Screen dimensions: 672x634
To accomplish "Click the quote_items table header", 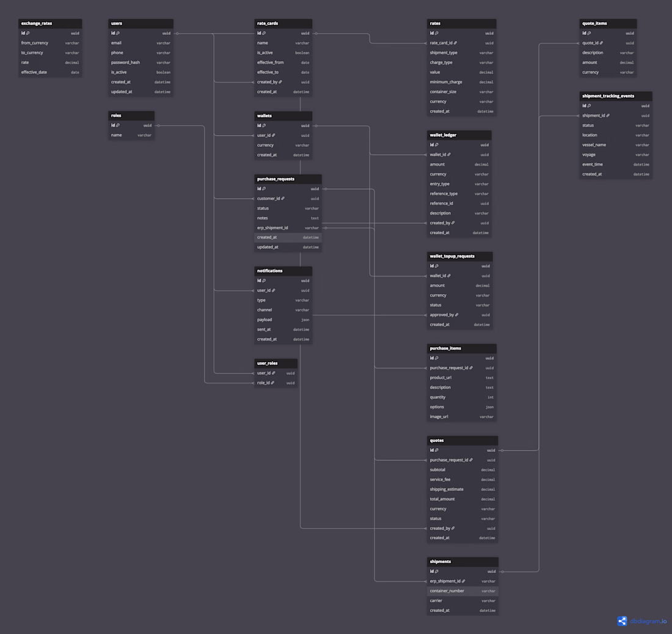I will (x=608, y=24).
